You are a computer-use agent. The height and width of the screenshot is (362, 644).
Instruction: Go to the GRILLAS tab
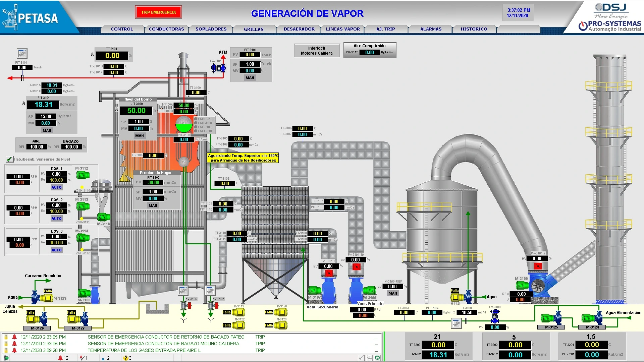(254, 29)
